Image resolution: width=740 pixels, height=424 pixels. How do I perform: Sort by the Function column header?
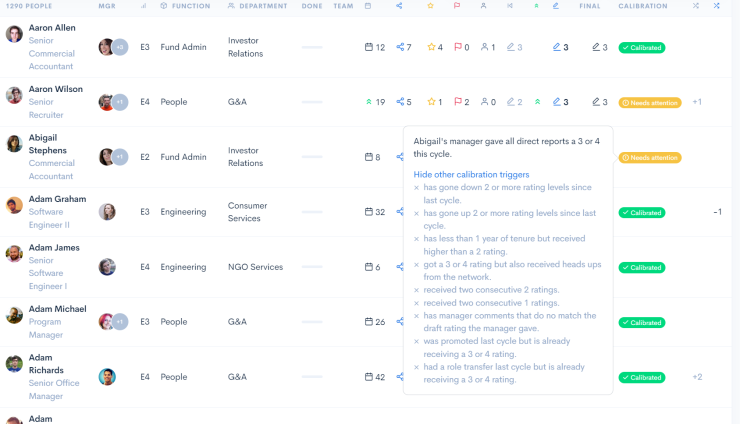[x=190, y=6]
